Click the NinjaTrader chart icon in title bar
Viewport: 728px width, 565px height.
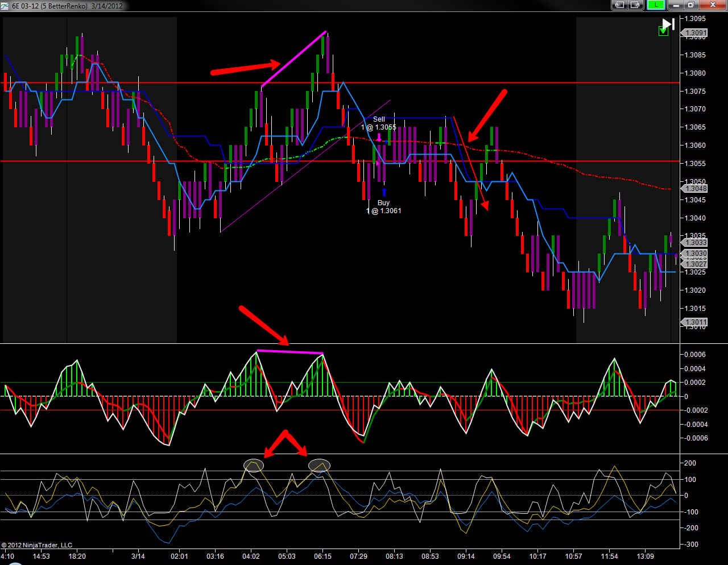[5, 6]
